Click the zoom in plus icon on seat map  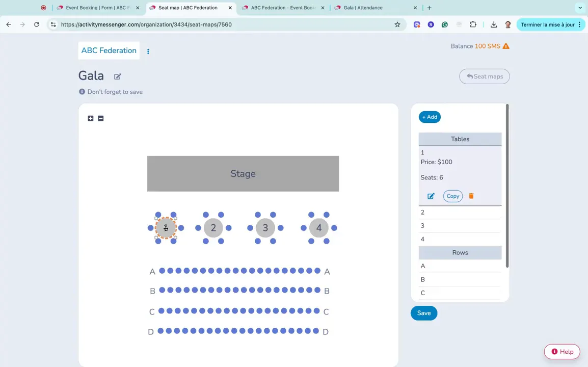(90, 118)
